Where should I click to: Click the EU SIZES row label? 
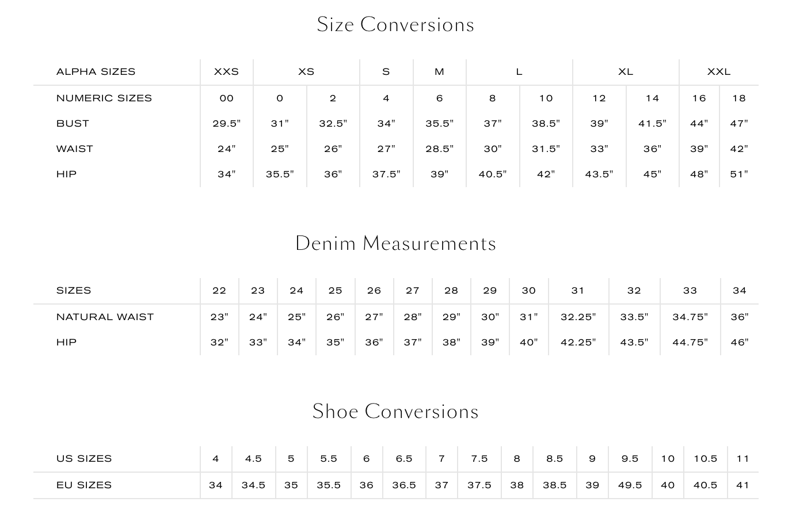coord(83,485)
